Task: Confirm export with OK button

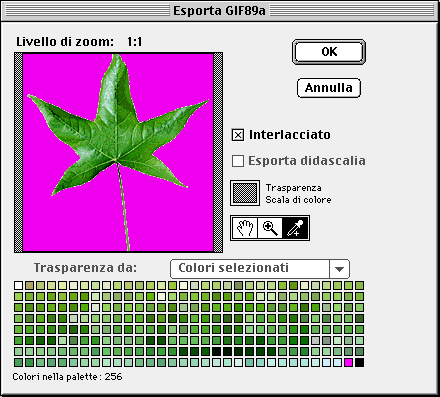Action: click(329, 52)
